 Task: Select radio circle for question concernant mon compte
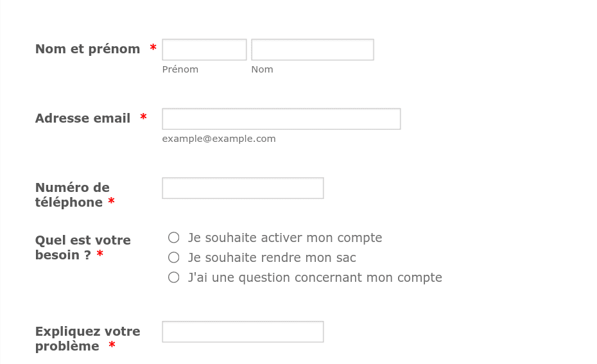pos(173,277)
